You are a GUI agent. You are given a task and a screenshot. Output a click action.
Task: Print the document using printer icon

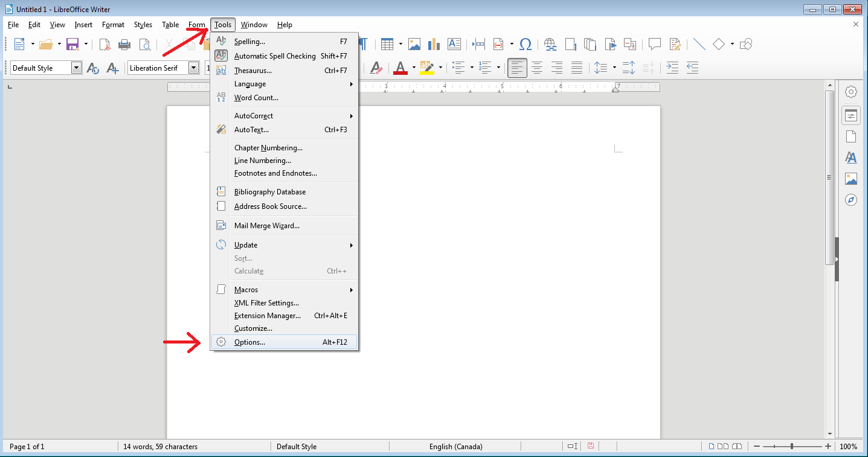[x=124, y=44]
